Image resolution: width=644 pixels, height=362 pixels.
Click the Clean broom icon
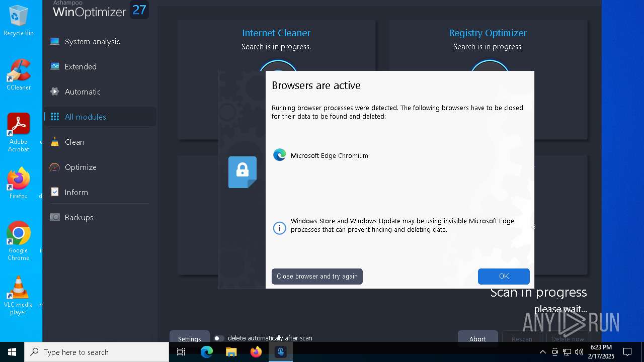(x=55, y=142)
